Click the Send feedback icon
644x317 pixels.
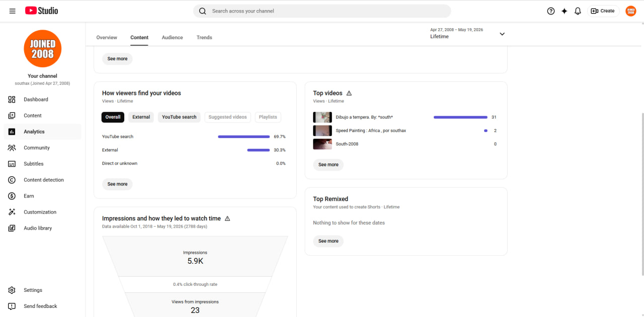pyautogui.click(x=12, y=306)
